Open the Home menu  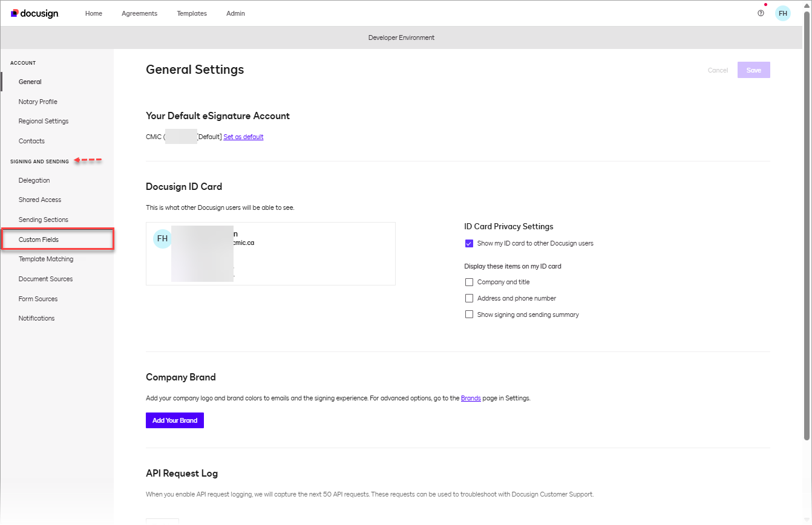94,13
